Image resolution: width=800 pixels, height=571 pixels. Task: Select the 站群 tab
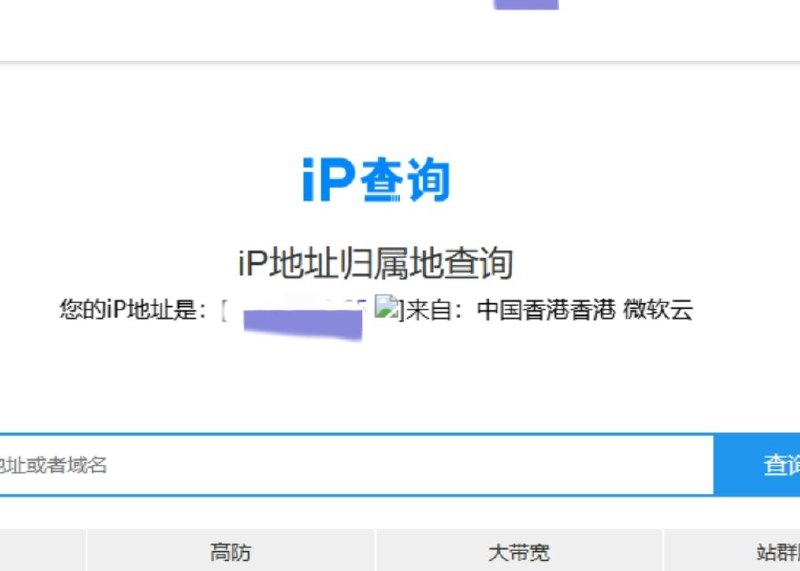click(775, 551)
